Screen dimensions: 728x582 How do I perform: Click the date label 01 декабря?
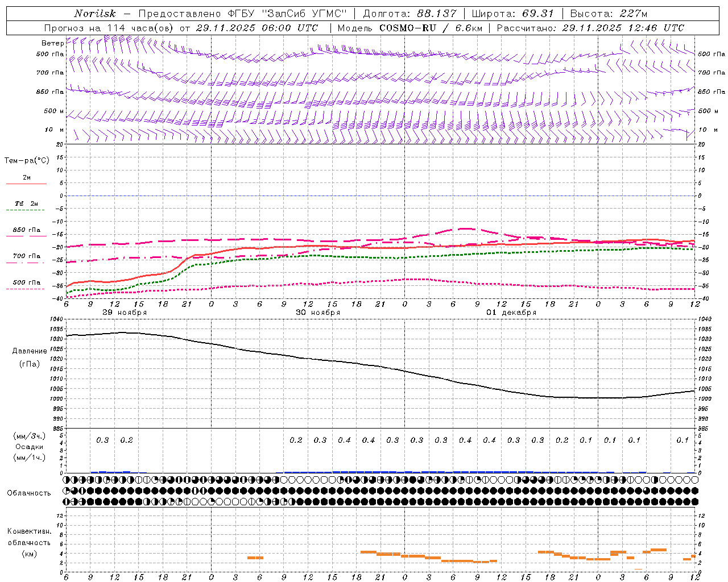tap(511, 313)
